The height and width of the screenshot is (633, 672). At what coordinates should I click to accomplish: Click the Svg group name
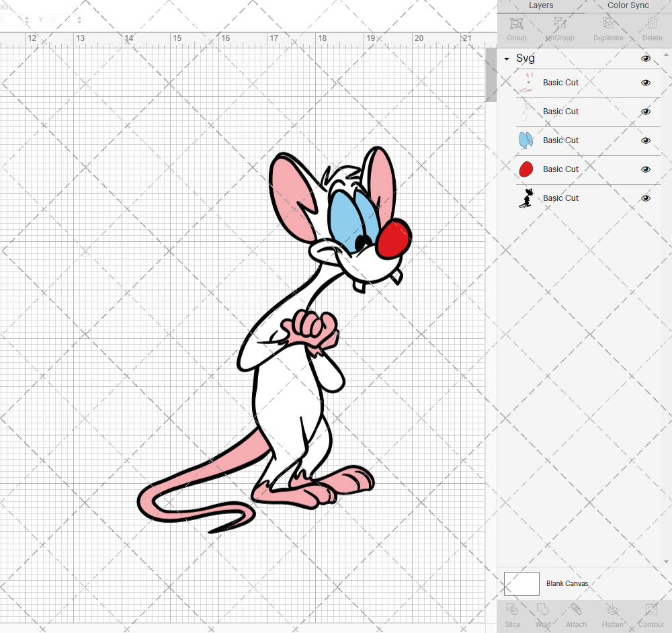tap(525, 58)
